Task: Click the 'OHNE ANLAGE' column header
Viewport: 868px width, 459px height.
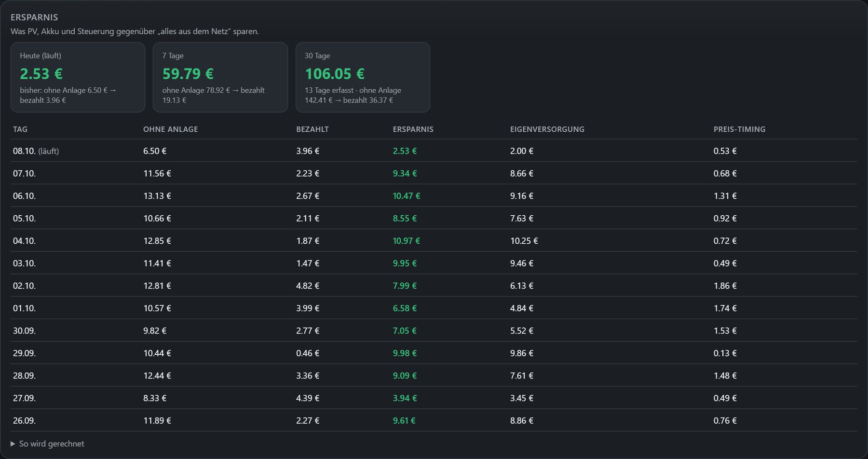Action: click(x=171, y=129)
